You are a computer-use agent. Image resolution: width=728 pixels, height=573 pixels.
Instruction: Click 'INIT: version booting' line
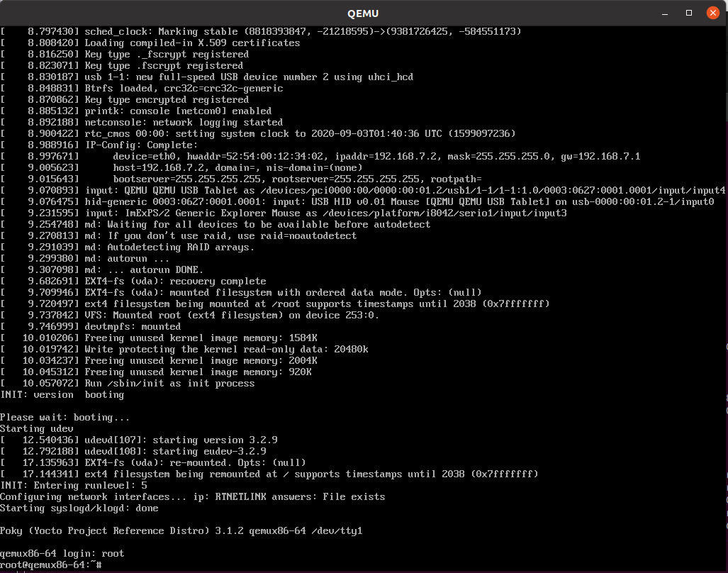(62, 395)
